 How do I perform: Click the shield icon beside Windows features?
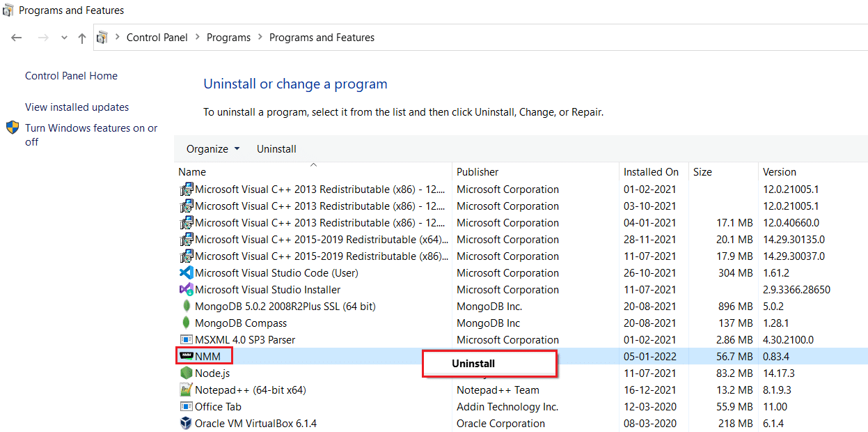[13, 128]
